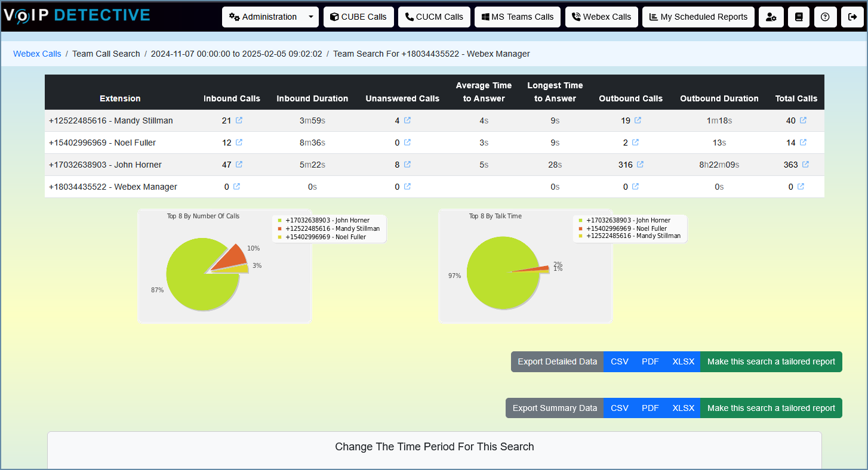
Task: Open Webex Manager unanswered calls link icon
Action: pos(407,187)
